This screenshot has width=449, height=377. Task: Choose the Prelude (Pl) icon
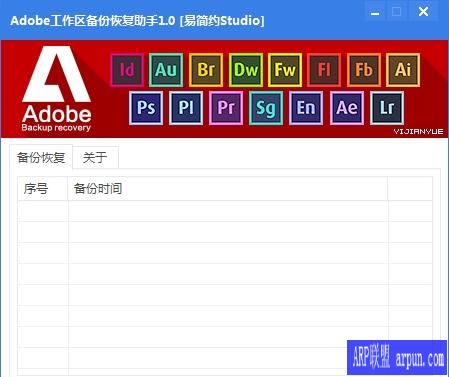(186, 108)
